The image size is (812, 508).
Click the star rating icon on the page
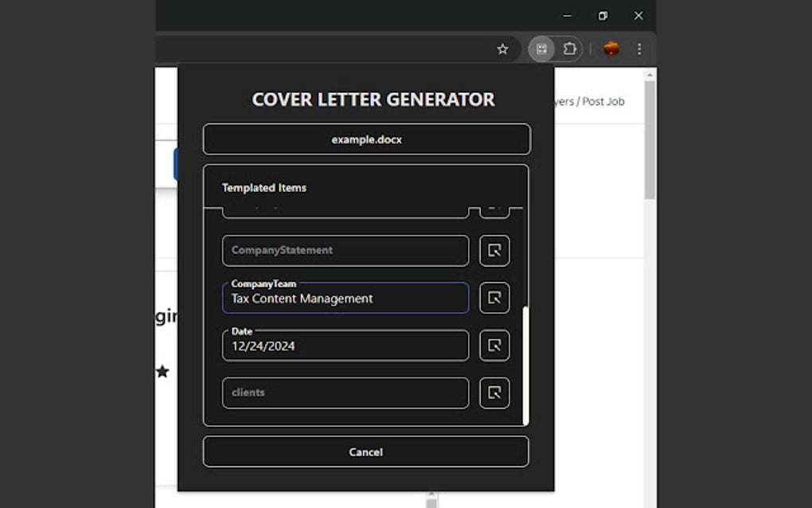[162, 372]
